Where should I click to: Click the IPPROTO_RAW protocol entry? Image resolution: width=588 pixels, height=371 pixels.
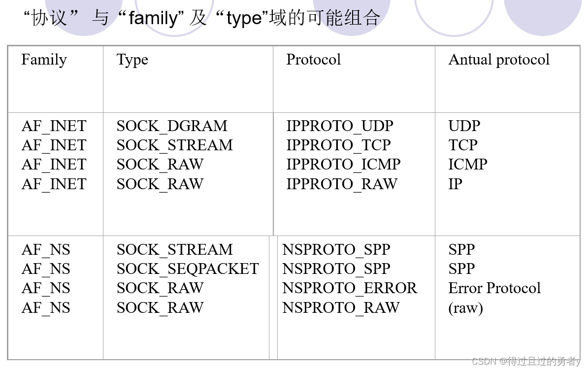pos(341,184)
